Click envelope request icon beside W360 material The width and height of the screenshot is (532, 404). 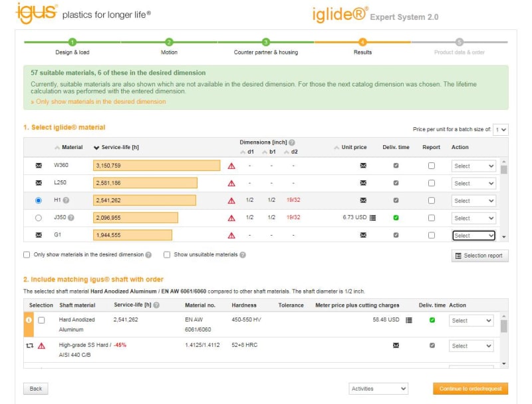pos(39,166)
